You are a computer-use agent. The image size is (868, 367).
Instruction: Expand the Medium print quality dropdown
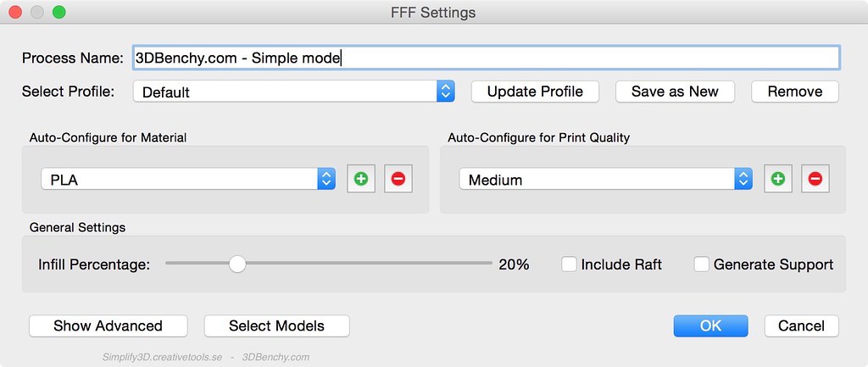pos(605,179)
